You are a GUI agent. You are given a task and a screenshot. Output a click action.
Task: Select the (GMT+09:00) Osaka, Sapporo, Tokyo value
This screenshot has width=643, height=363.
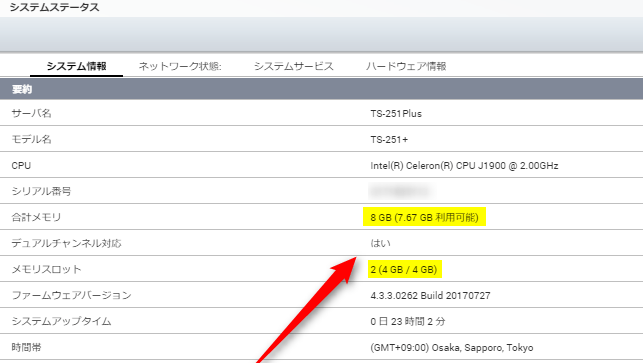click(x=451, y=348)
